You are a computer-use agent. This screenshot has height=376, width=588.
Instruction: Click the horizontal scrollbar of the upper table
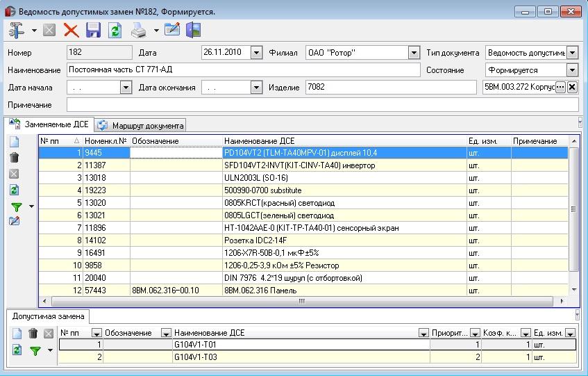pos(302,301)
